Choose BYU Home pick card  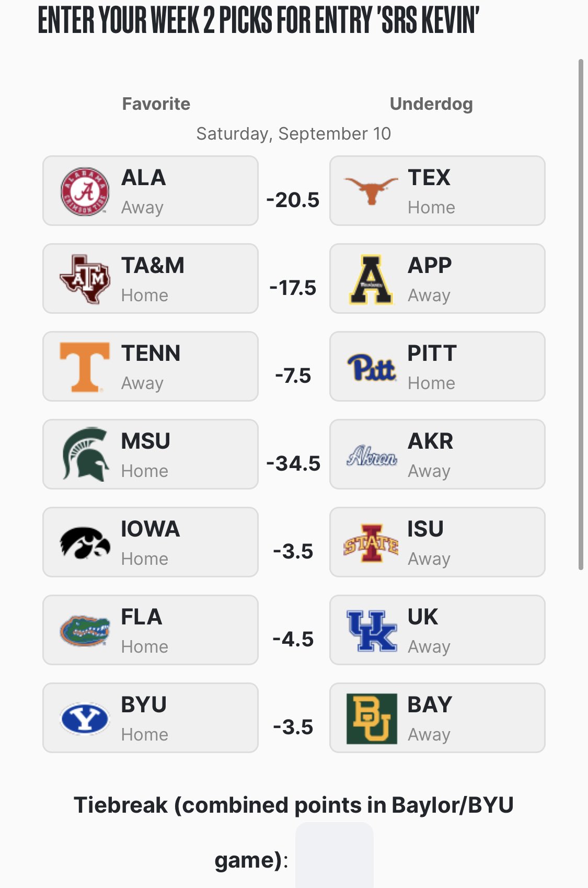pos(151,718)
